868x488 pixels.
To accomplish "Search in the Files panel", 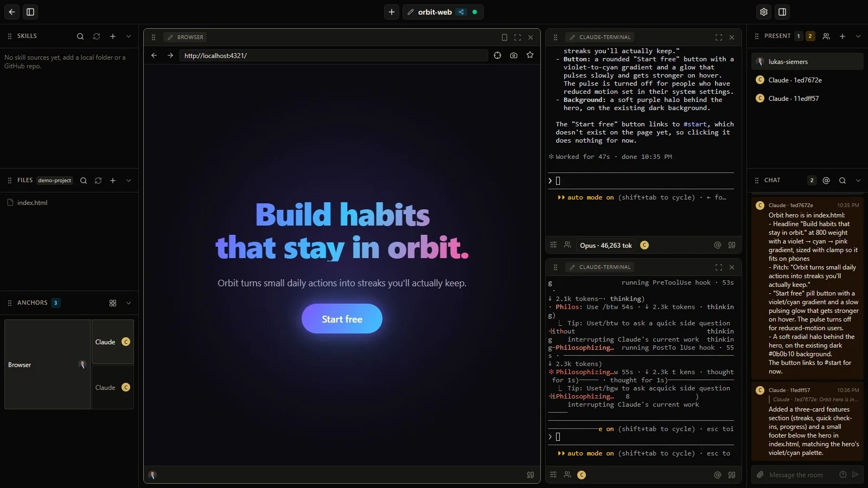I will (84, 181).
